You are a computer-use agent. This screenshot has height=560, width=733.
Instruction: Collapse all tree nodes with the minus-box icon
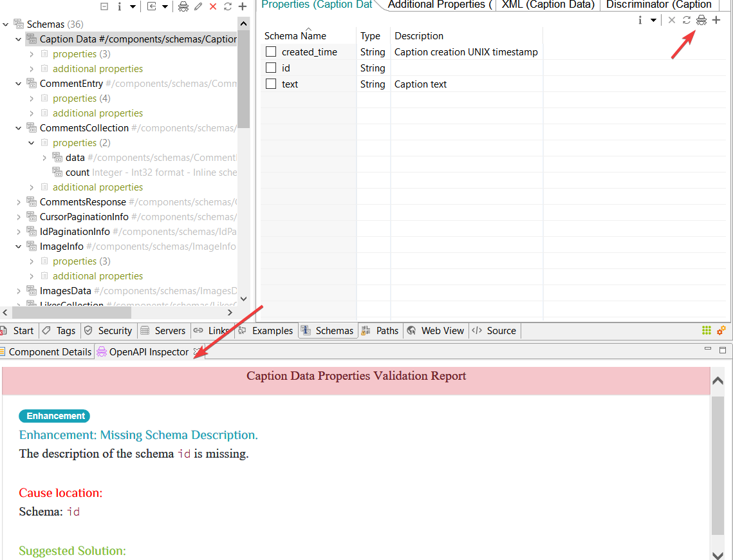(x=104, y=6)
